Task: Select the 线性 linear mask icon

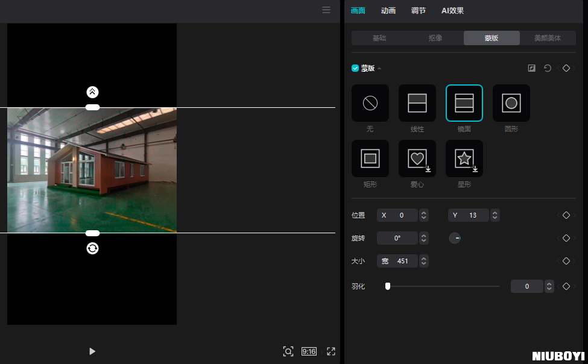Action: (417, 103)
